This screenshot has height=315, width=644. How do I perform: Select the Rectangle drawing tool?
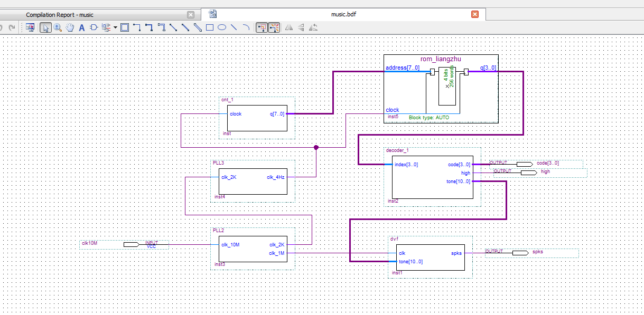[210, 27]
